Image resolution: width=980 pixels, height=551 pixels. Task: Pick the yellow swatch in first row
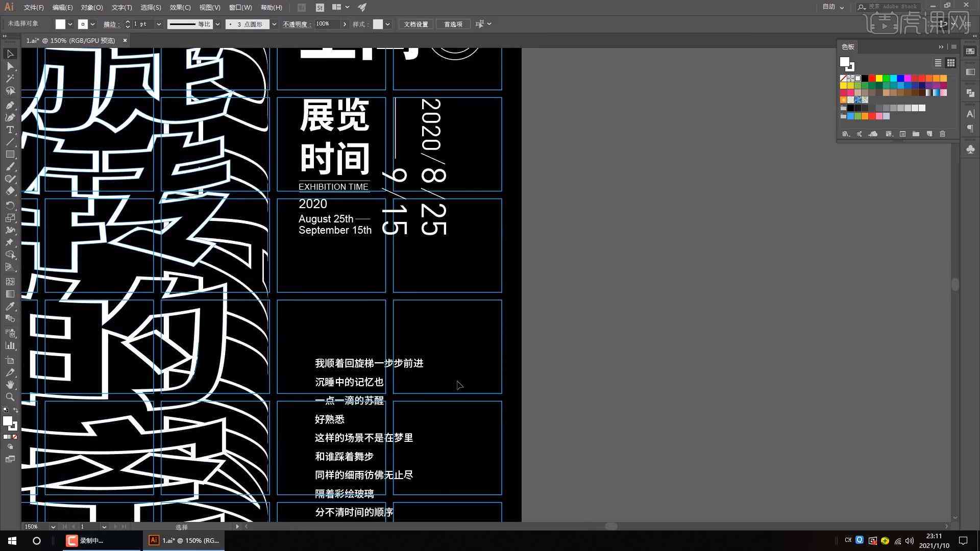879,78
